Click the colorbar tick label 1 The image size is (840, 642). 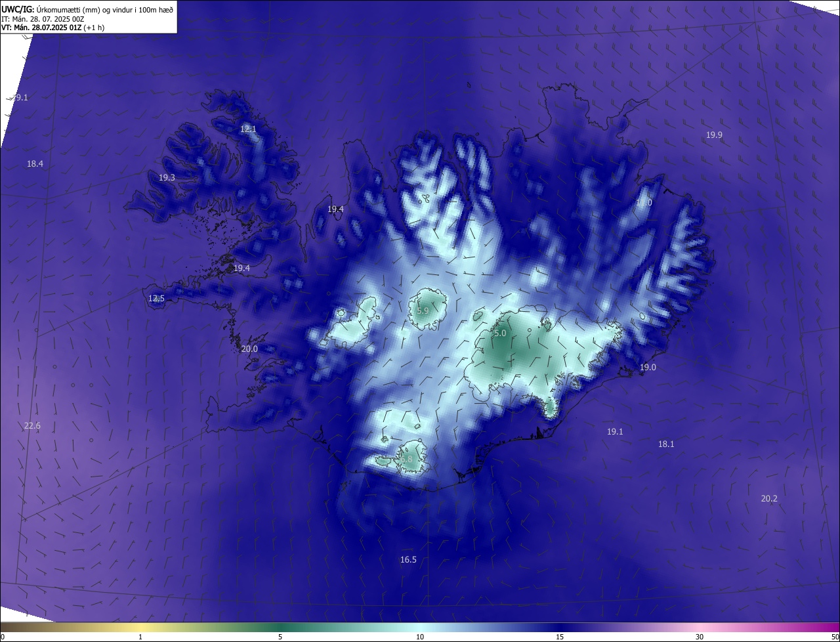pyautogui.click(x=140, y=637)
